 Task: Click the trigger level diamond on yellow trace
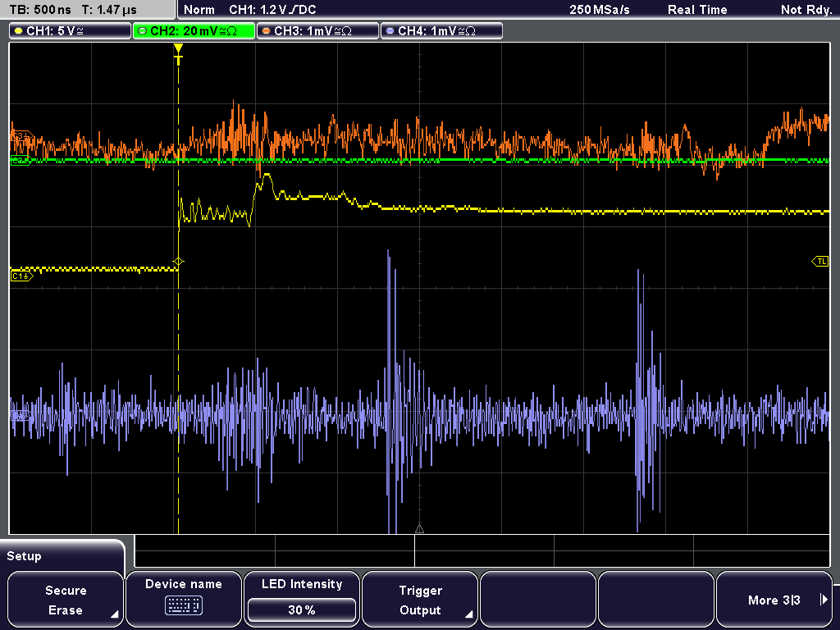[178, 262]
